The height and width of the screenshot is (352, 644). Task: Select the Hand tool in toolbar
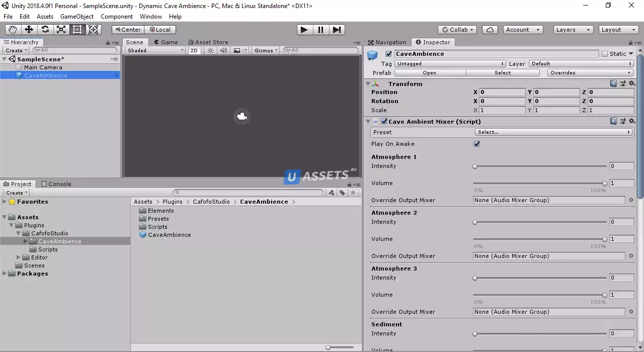[x=13, y=30]
